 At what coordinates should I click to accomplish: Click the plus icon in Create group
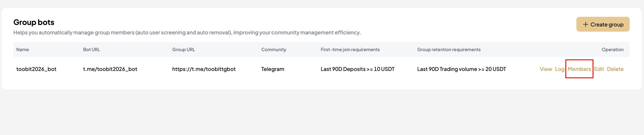click(x=585, y=24)
